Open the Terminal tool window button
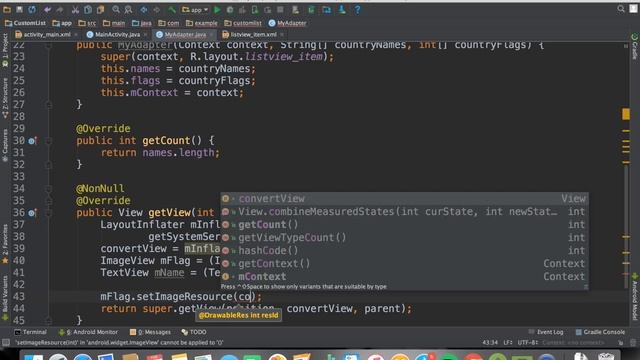Screen dimensions: 640x360 (30, 332)
